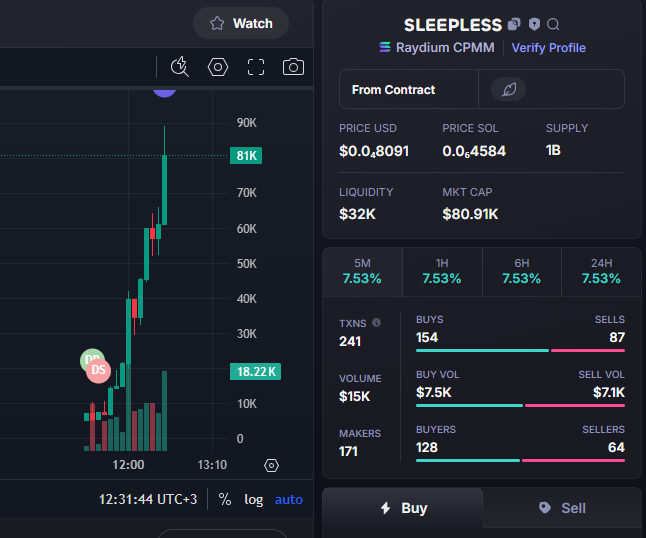Open chart settings hexagon icon
Image resolution: width=646 pixels, height=538 pixels.
pos(218,67)
